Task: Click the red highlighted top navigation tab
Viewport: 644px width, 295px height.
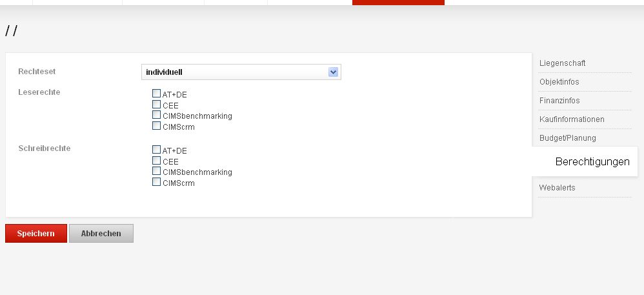Action: pos(398,3)
